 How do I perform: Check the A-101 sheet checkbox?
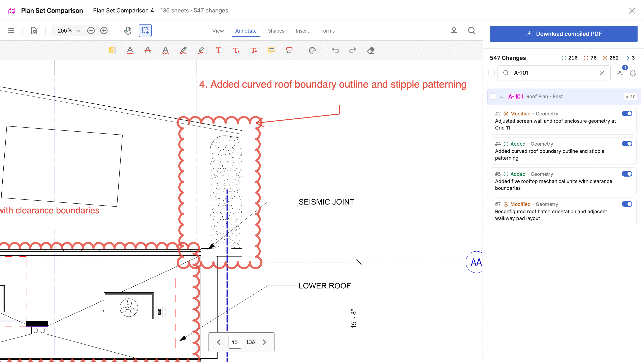point(493,97)
